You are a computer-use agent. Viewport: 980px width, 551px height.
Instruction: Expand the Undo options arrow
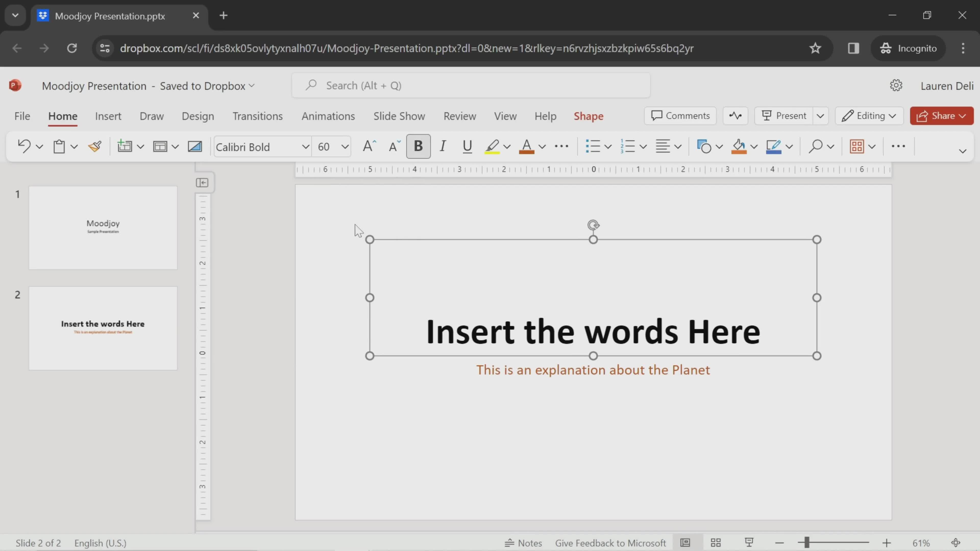39,147
